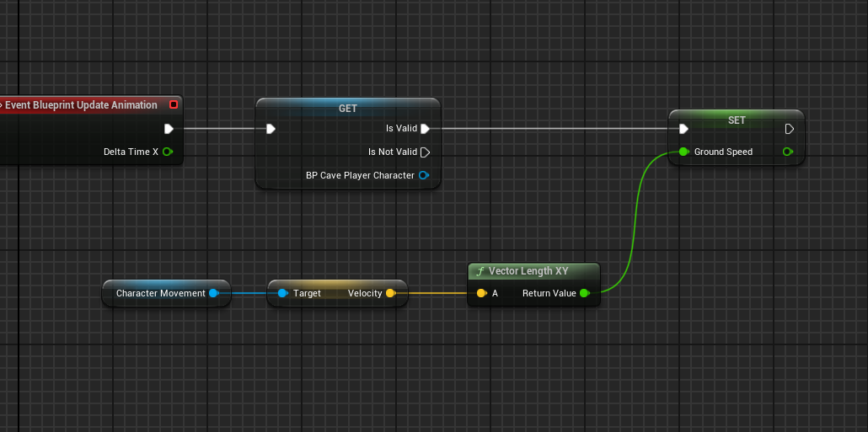The image size is (868, 432).
Task: Select the SET node header
Action: (x=737, y=120)
